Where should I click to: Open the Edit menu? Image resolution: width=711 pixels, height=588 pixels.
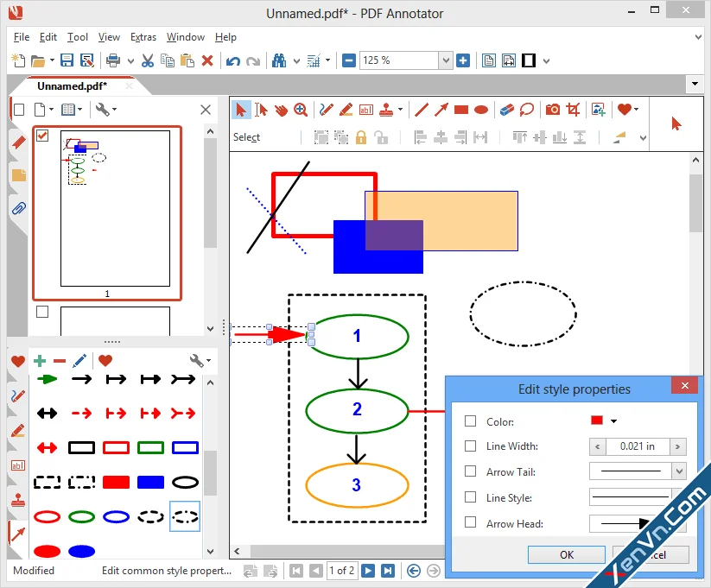click(x=48, y=37)
